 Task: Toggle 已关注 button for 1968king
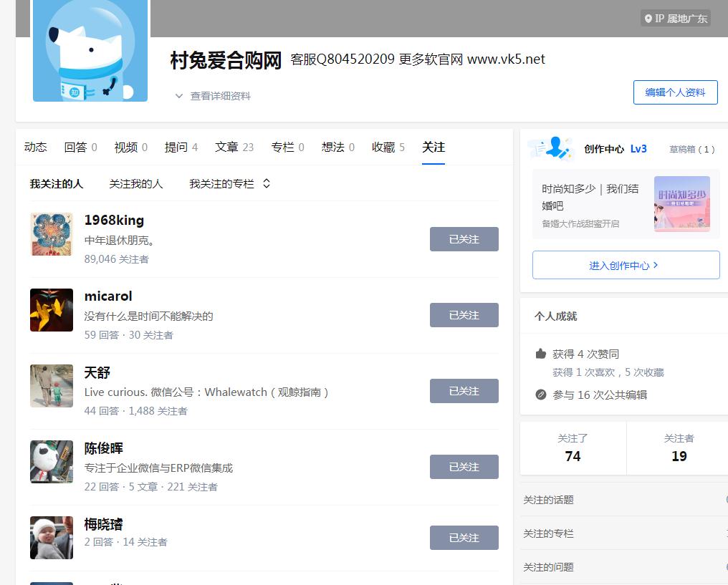point(464,239)
